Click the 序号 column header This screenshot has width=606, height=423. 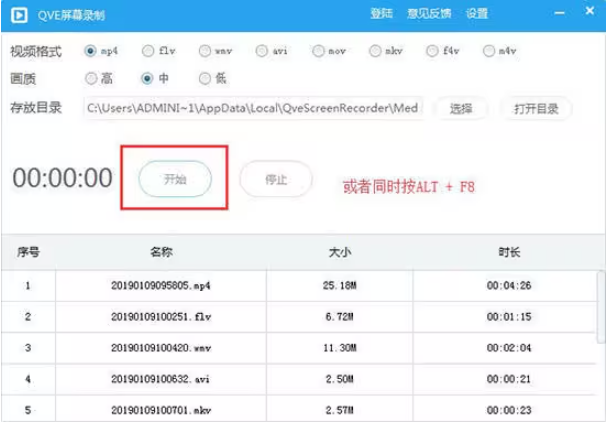pos(28,252)
